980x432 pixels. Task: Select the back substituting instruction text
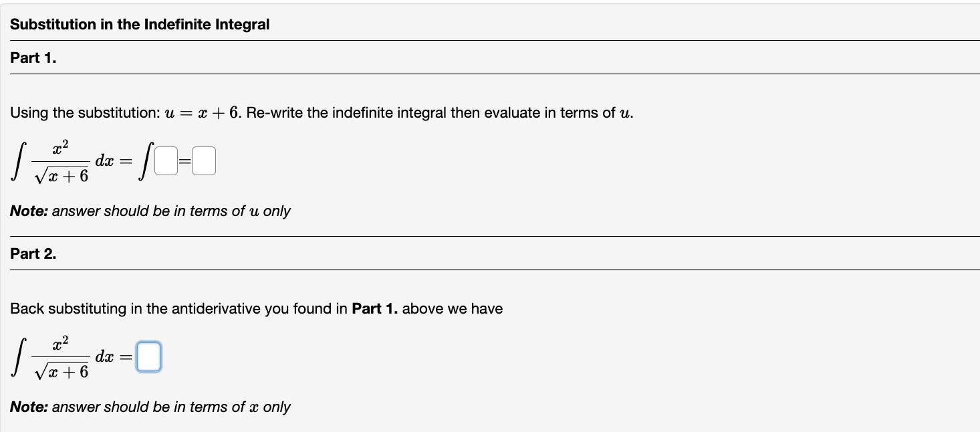click(254, 308)
